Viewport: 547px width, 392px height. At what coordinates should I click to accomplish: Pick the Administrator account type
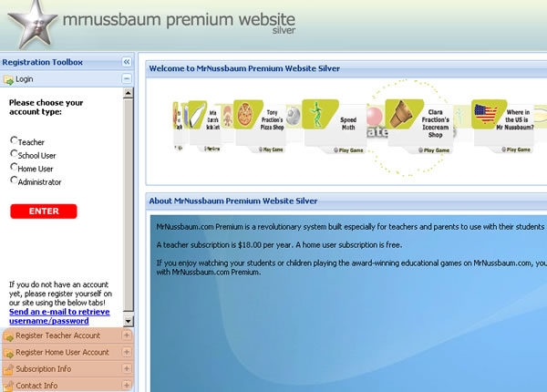(14, 181)
